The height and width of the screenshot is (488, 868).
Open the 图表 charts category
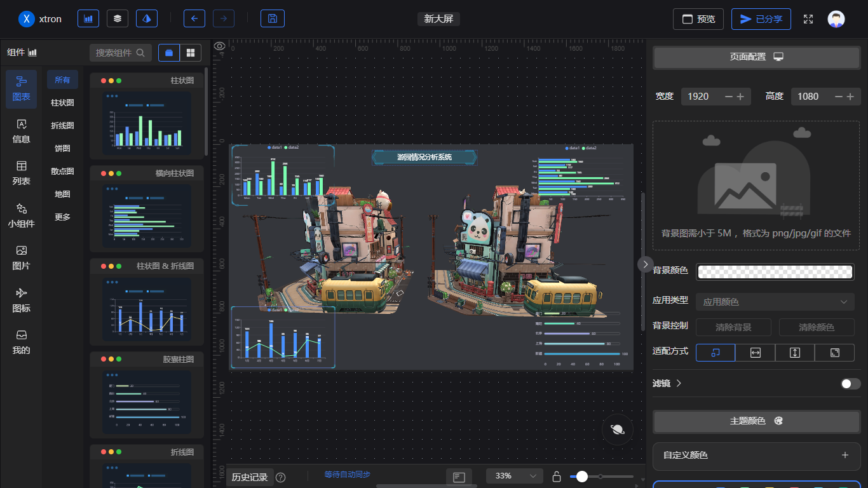(x=22, y=89)
